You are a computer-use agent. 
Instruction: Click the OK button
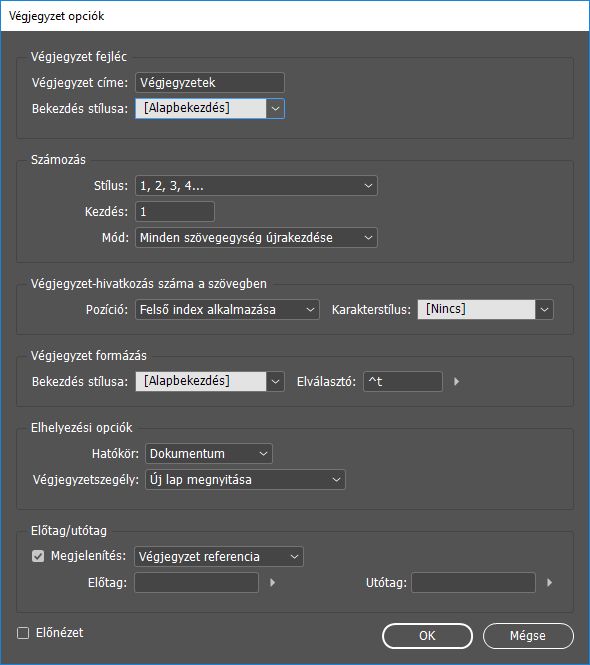(427, 636)
